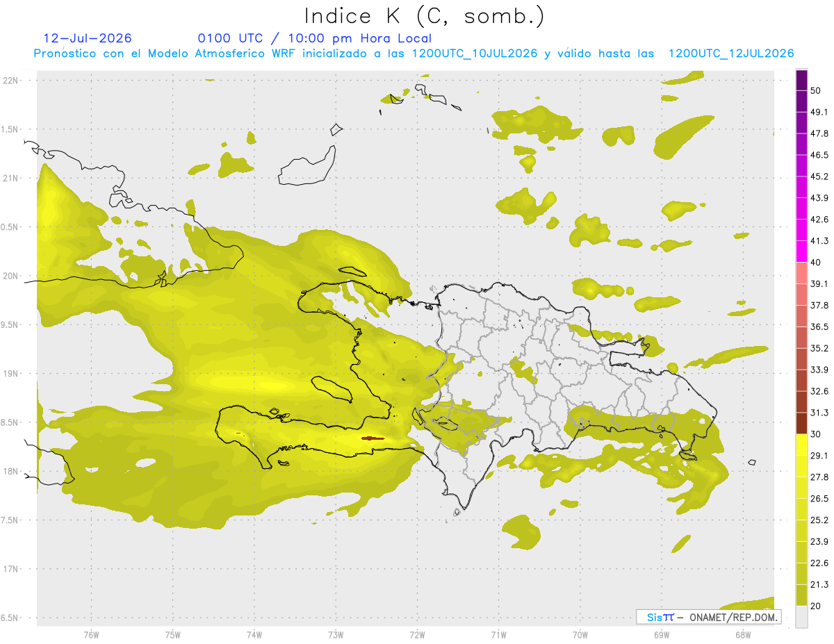Click the "75W" longitude label
834x644 pixels.
pyautogui.click(x=173, y=634)
